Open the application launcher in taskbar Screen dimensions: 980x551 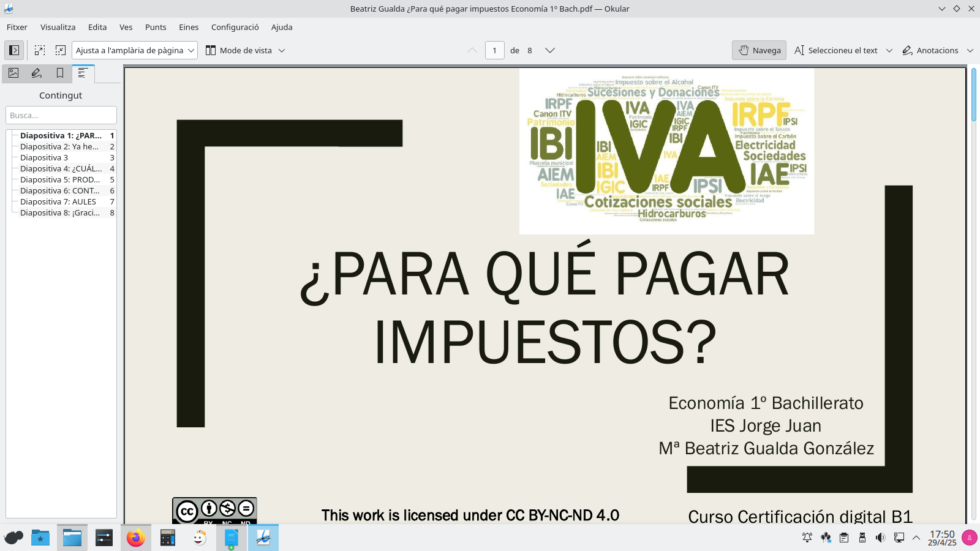(13, 538)
